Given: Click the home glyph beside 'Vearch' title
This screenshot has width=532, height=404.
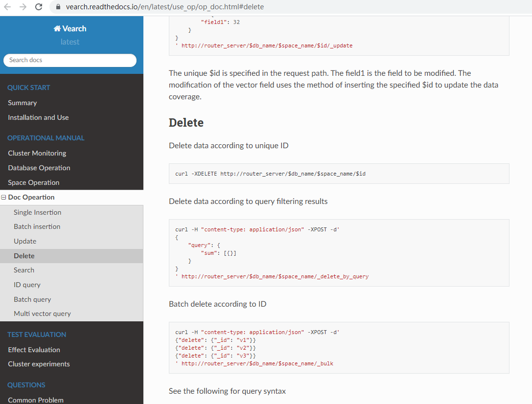Looking at the screenshot, I should (57, 28).
